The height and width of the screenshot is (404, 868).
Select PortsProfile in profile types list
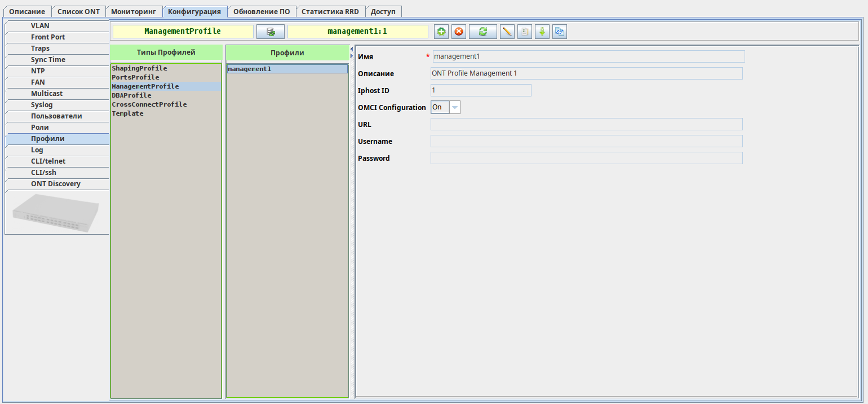coord(166,77)
